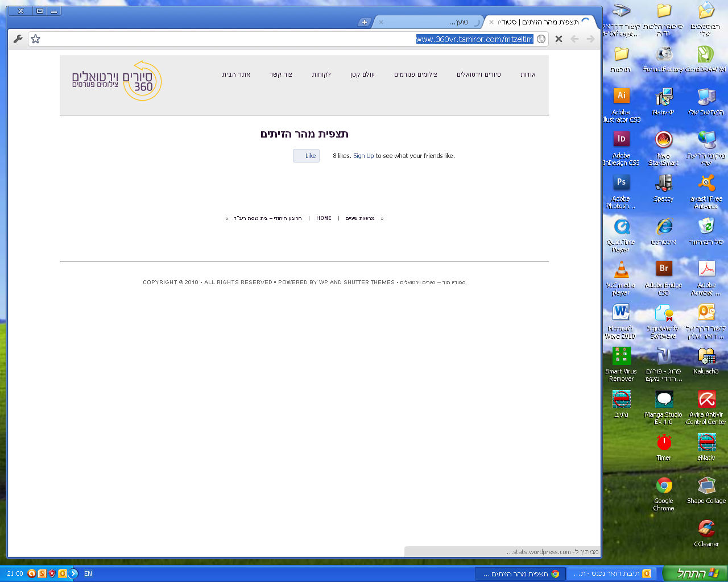Click the Manga Studio EX 4.0 icon
Screen dimensions: 728x582
coord(664,408)
